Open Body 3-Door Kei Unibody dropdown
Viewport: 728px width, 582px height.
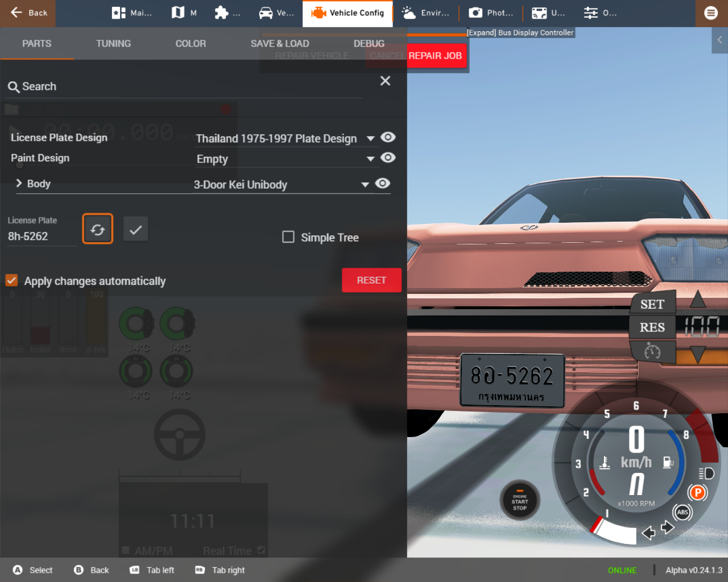(282, 185)
